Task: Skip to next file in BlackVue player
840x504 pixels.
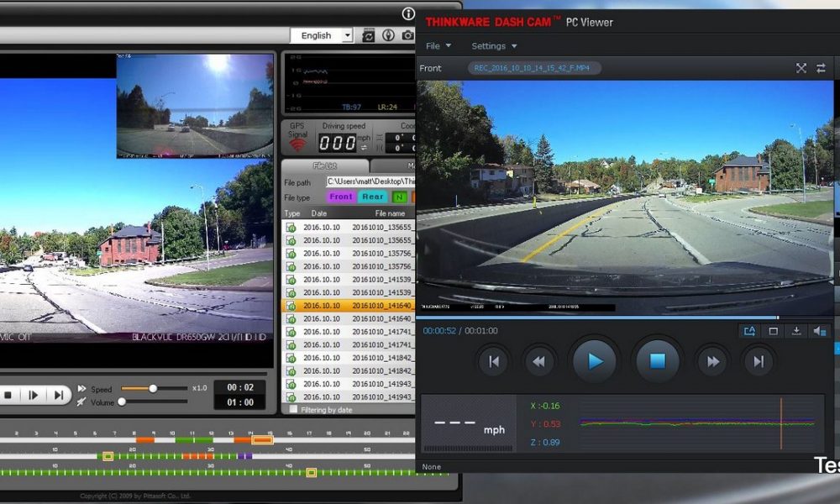Action: tap(59, 396)
